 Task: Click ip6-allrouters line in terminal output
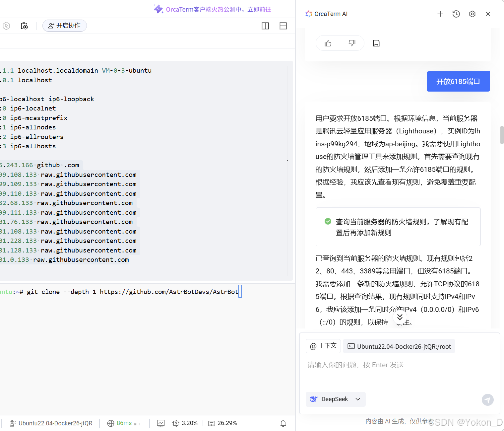click(32, 137)
